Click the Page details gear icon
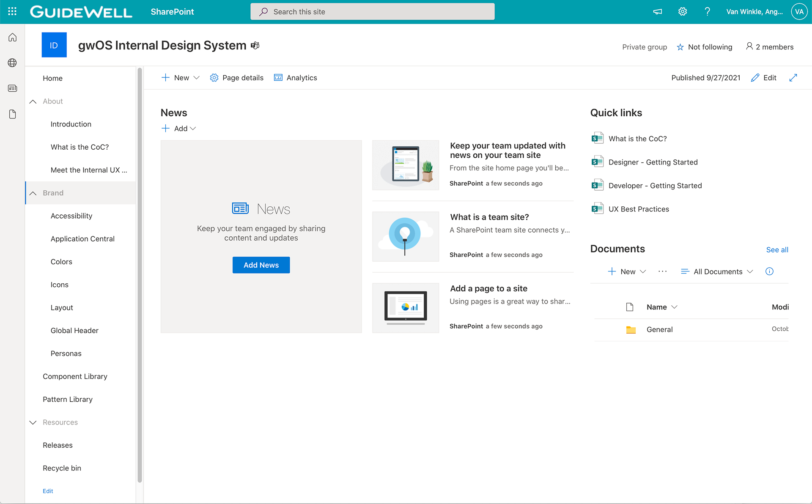This screenshot has width=812, height=504. pyautogui.click(x=214, y=78)
